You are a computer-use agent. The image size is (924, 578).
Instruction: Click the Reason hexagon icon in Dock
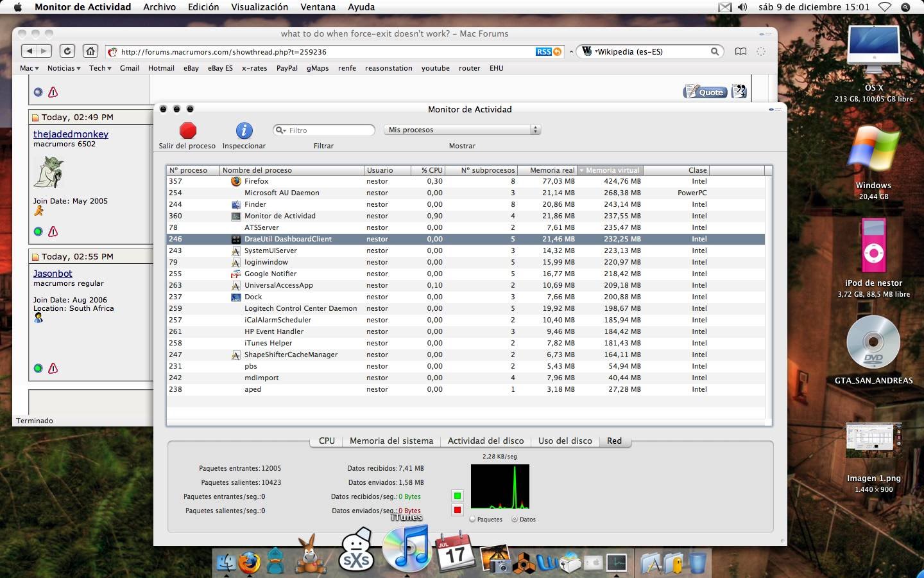pos(524,563)
